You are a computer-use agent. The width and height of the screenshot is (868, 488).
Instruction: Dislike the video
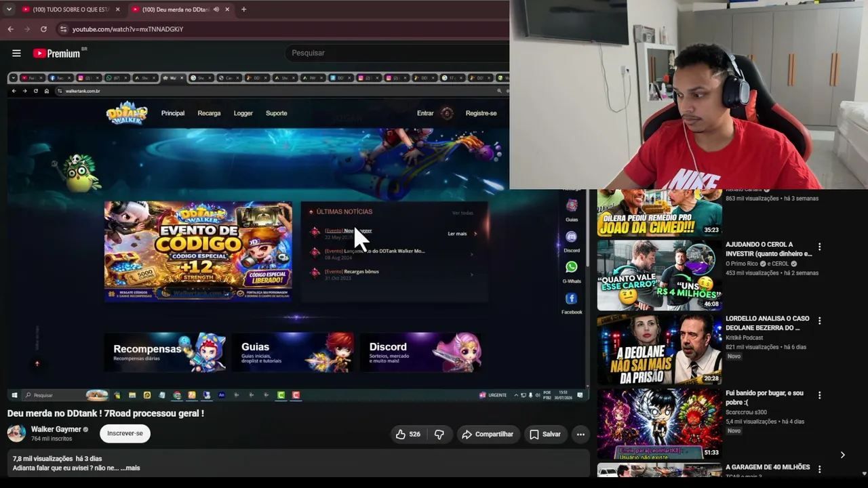(439, 434)
